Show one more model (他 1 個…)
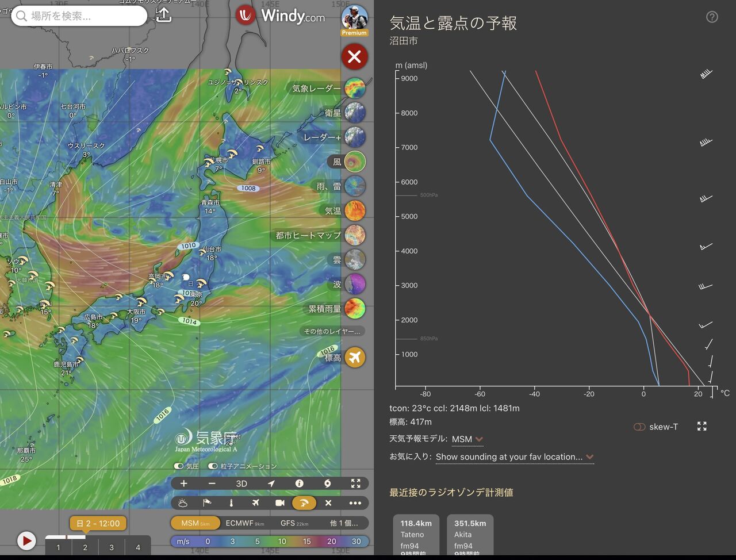 coord(344,523)
